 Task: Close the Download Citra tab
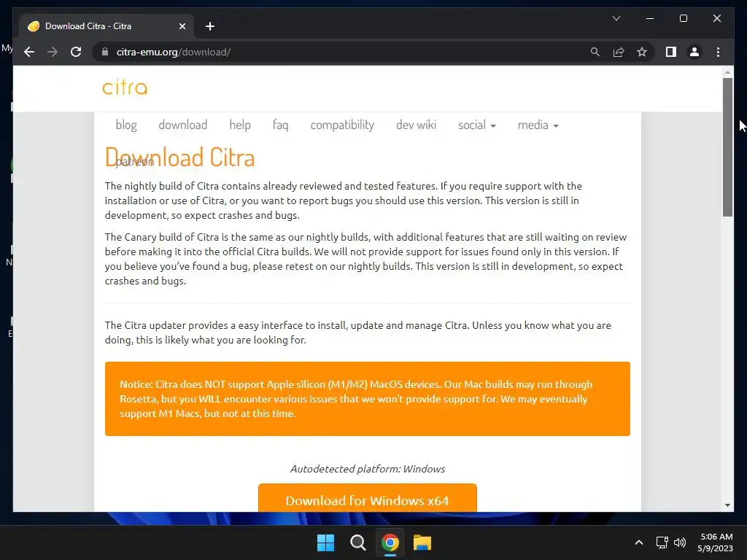click(182, 26)
